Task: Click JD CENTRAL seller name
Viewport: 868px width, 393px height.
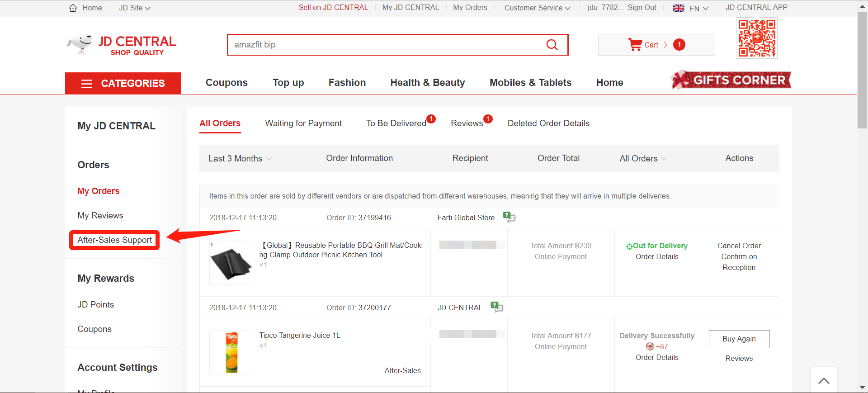Action: pos(460,308)
